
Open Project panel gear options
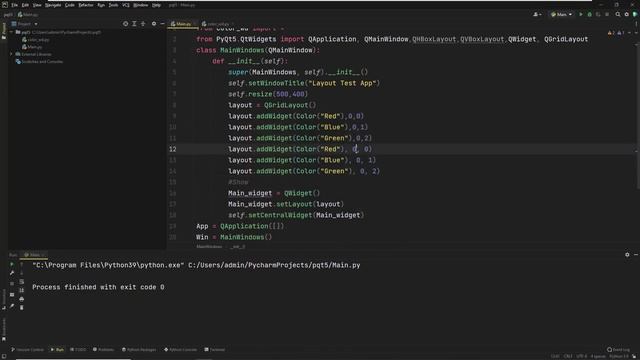[x=154, y=24]
